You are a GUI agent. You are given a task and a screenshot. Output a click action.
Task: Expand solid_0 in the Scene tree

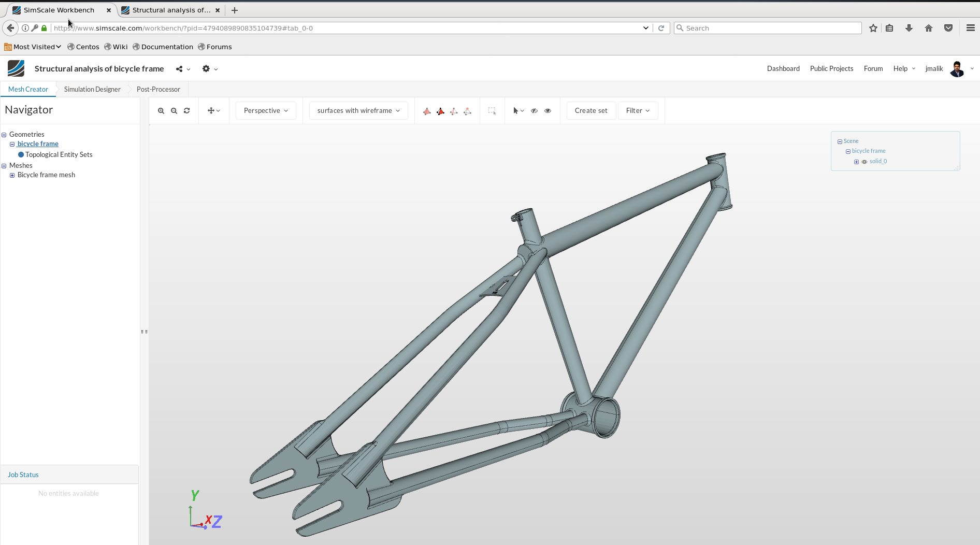[x=856, y=161]
